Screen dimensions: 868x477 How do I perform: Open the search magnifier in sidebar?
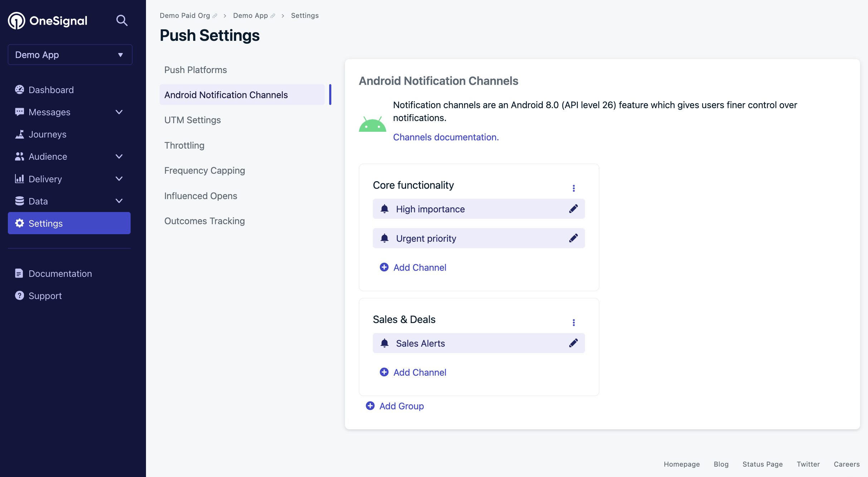122,20
